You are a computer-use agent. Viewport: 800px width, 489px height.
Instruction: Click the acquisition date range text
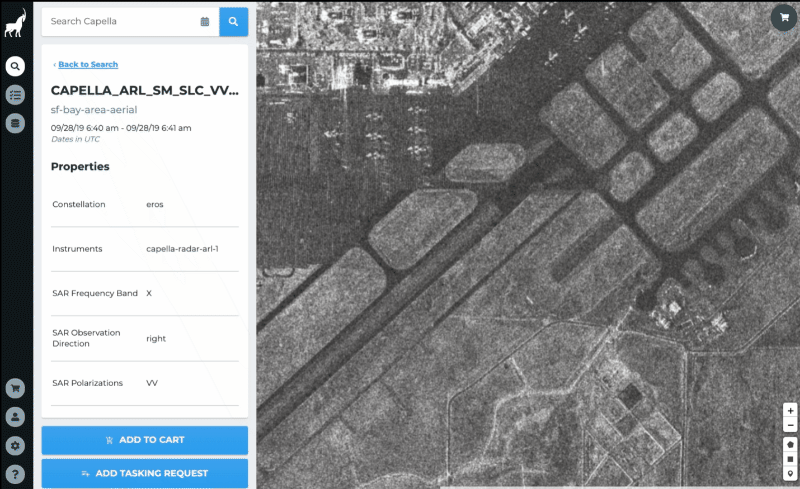pos(121,128)
